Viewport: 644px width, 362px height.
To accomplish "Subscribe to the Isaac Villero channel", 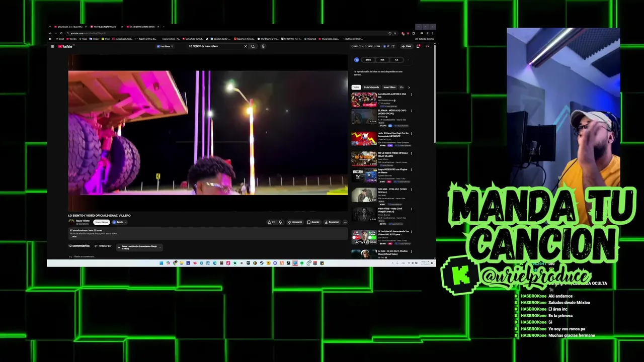I will pos(101,222).
